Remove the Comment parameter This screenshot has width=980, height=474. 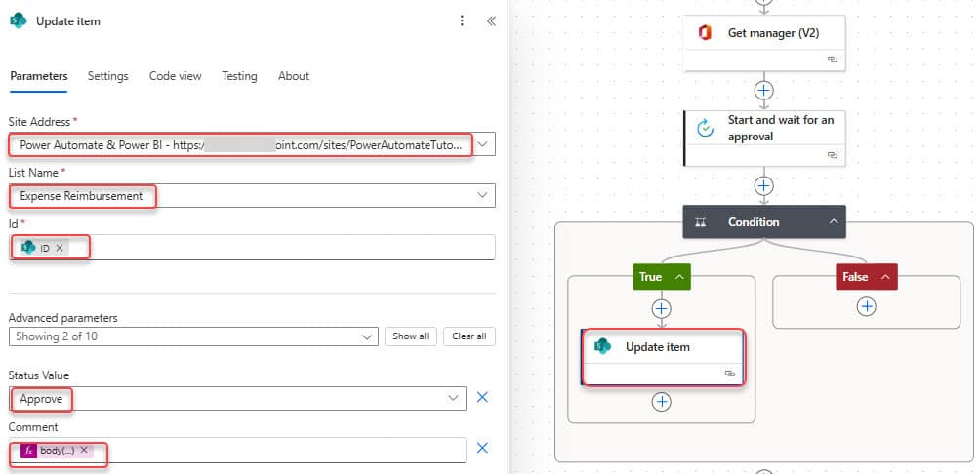(x=482, y=448)
